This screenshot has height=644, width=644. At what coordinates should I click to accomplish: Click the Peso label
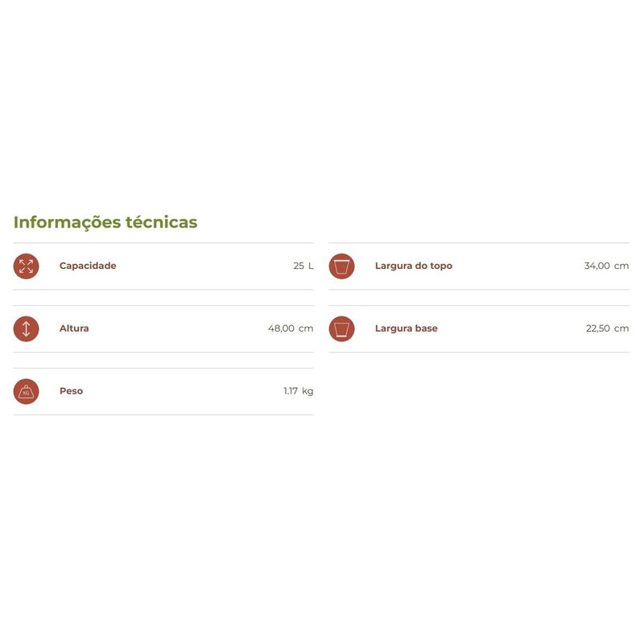click(x=71, y=391)
